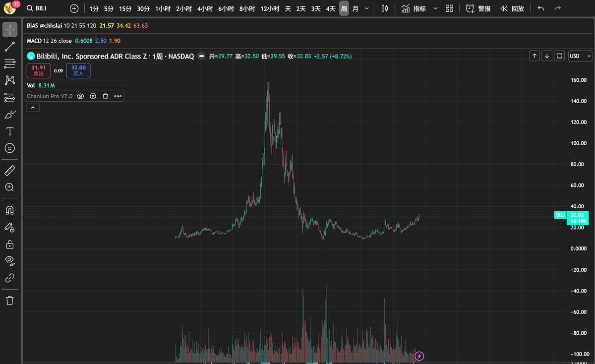Select the ruler measure tool
This screenshot has width=595, height=364.
(10, 171)
